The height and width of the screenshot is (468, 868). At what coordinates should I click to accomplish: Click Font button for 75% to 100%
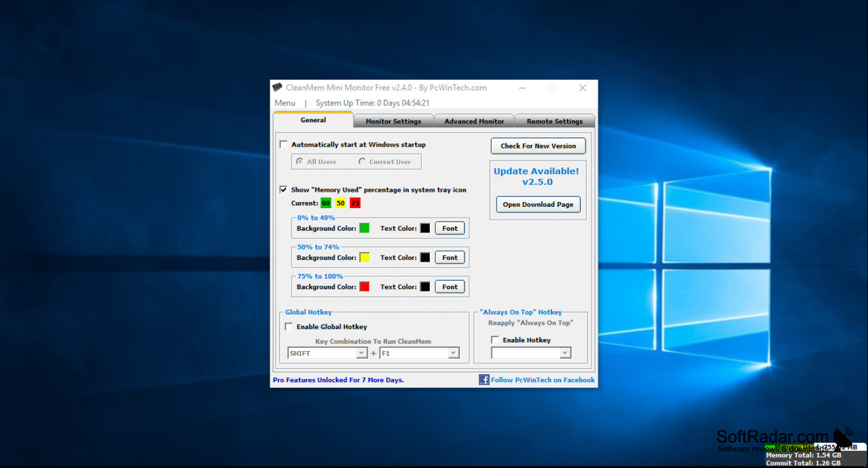[450, 287]
